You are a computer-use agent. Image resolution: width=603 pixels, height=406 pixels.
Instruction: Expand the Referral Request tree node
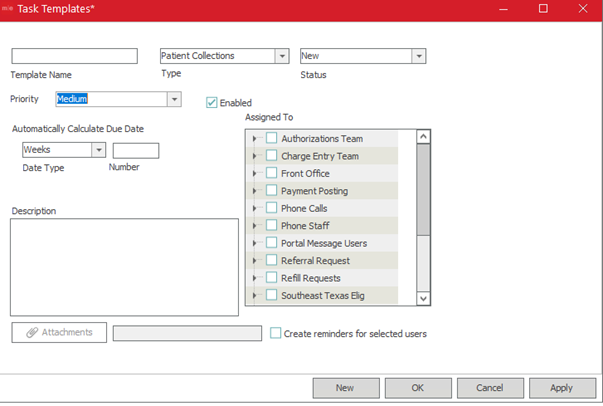coord(255,261)
